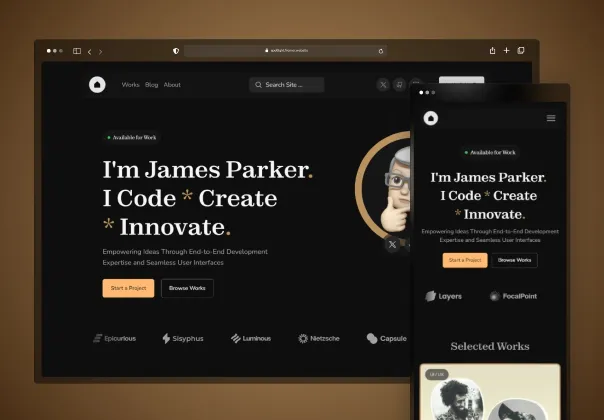Open the About nav link
The image size is (604, 420).
click(172, 85)
